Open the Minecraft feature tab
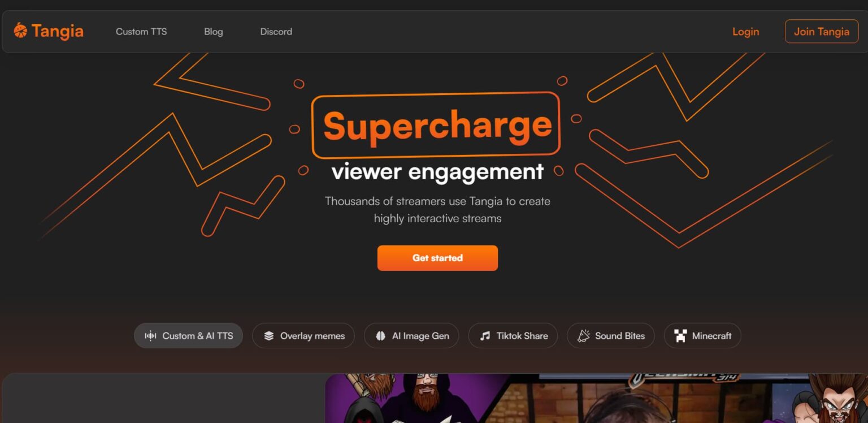868x423 pixels. click(702, 336)
